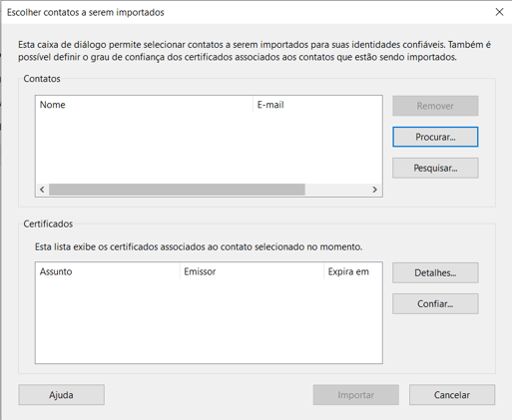Click the horizontal scrollbar thumb in Contatos
Image resolution: width=512 pixels, height=420 pixels.
[x=177, y=190]
